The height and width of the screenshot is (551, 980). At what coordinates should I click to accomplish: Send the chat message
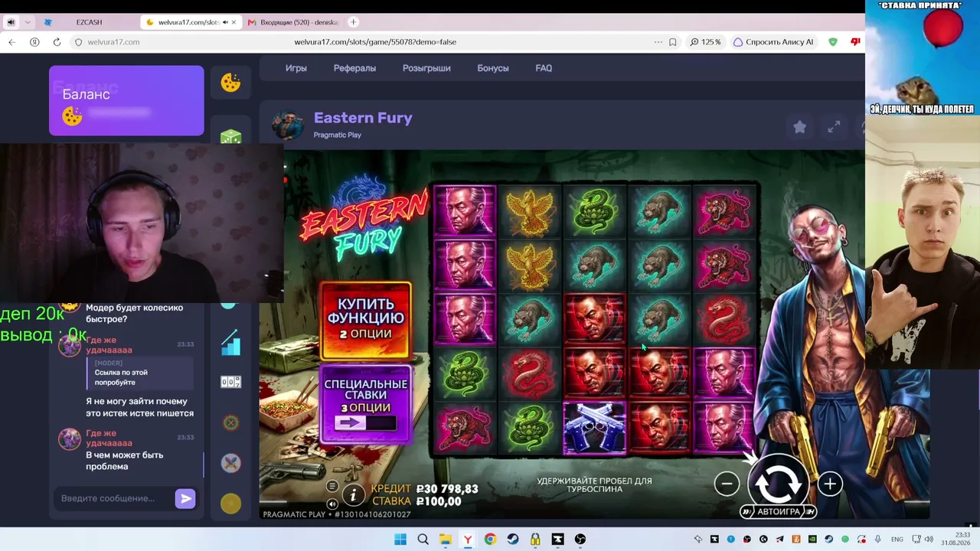coord(185,499)
